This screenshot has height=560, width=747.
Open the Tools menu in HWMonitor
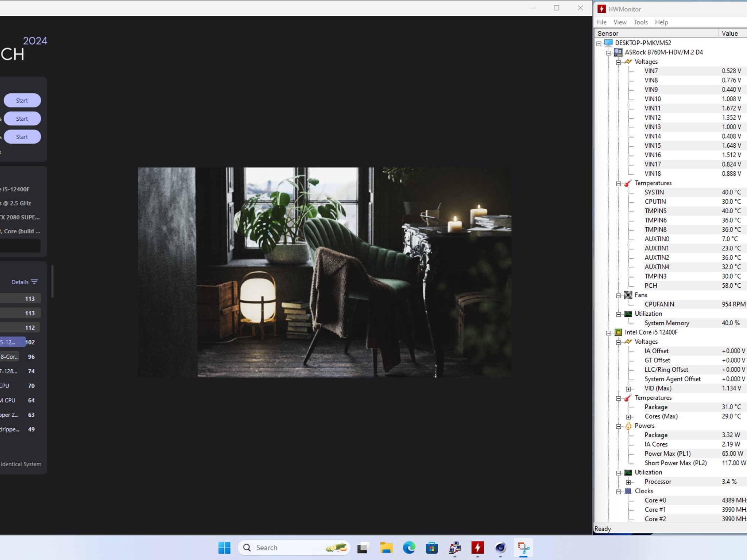click(x=640, y=22)
